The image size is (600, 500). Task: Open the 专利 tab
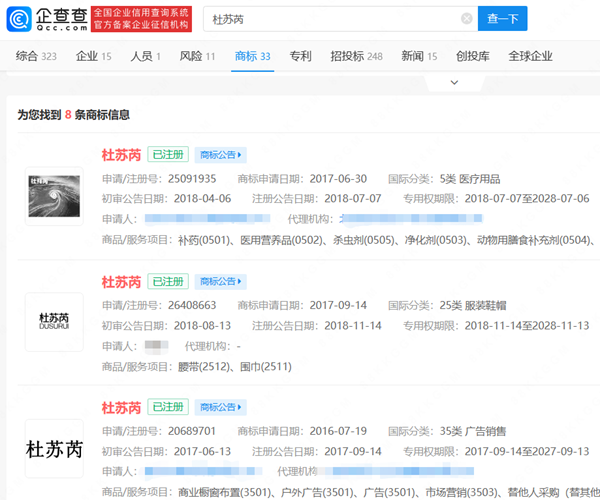tap(300, 57)
